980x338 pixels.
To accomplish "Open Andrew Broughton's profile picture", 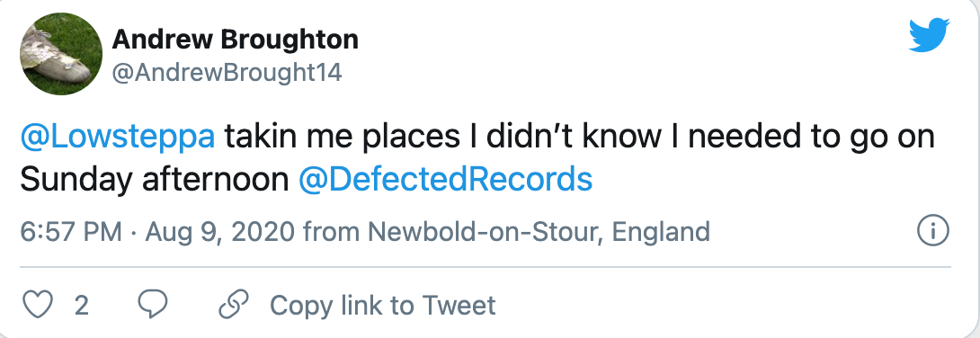I will (61, 54).
